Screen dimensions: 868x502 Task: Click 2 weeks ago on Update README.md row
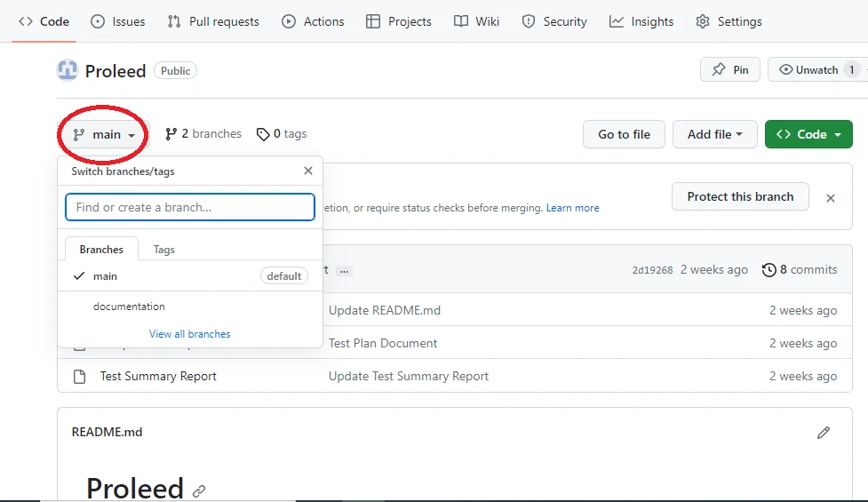point(803,310)
